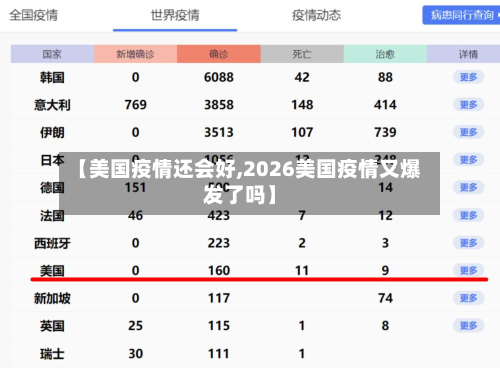Open the 病患同行查询 button

pos(461,15)
